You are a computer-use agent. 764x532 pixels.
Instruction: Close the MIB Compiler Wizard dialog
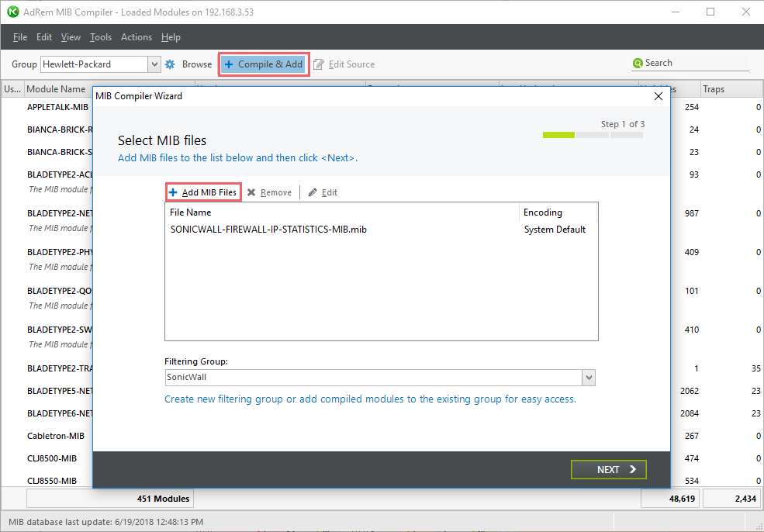click(x=659, y=96)
